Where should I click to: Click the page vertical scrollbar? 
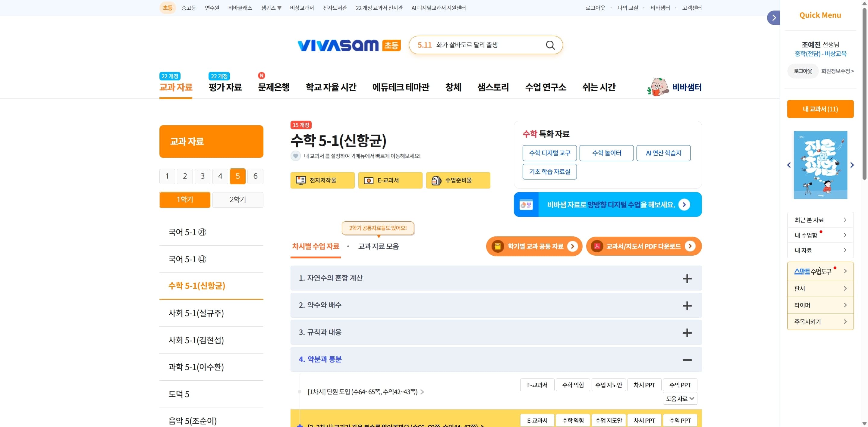click(864, 94)
